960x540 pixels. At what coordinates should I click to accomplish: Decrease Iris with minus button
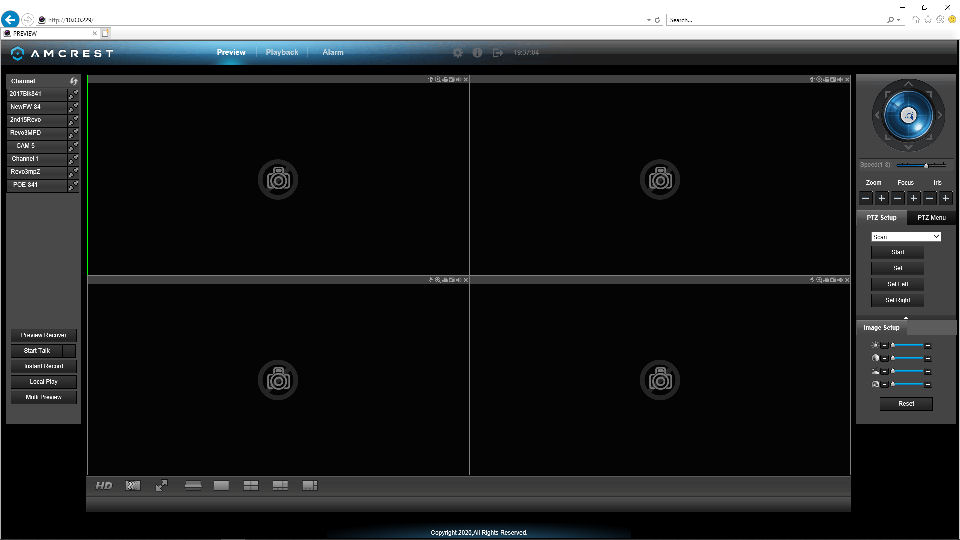(929, 198)
